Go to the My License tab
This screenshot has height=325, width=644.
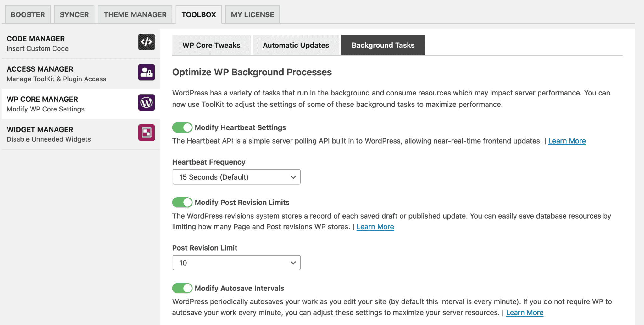253,14
